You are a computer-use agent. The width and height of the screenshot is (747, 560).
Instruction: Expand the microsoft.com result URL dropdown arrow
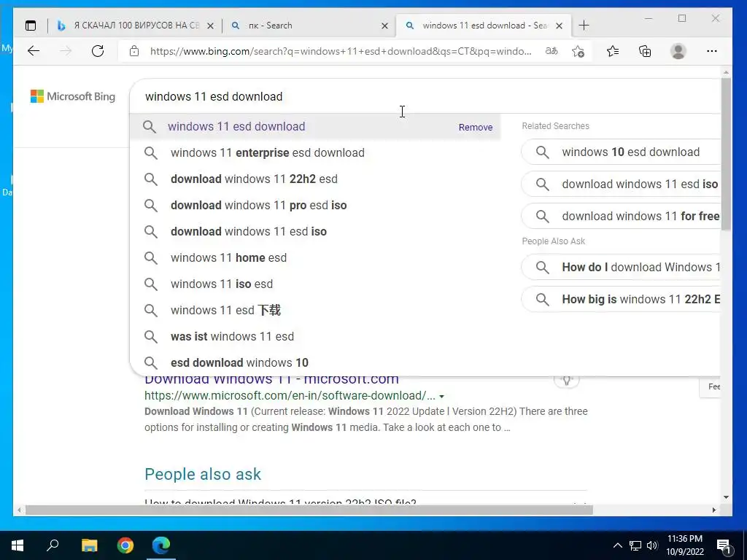click(441, 397)
